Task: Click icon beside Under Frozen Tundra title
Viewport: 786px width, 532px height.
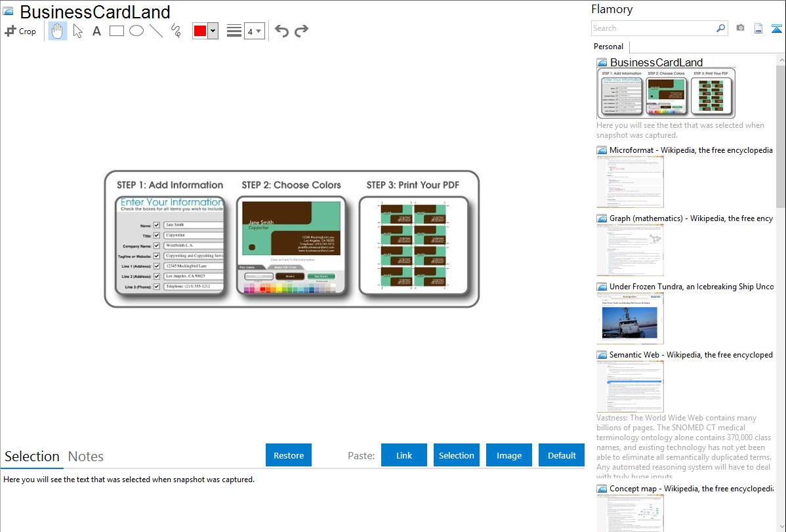Action: [602, 287]
